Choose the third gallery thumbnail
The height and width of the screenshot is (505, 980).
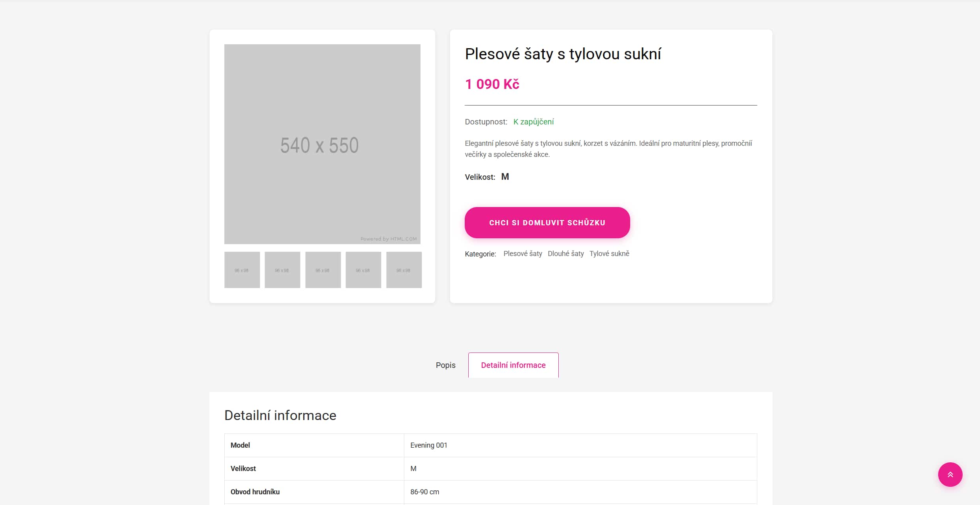pos(323,270)
